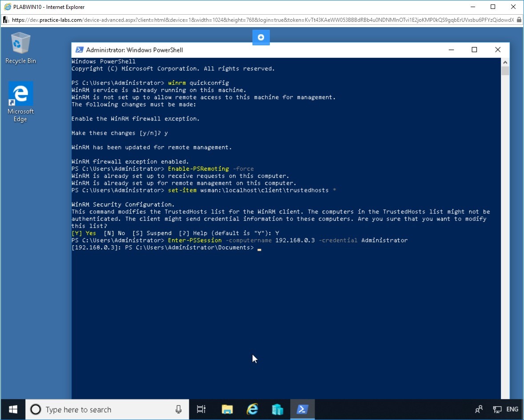This screenshot has width=524, height=420.
Task: Click the blue plus toolbar handle
Action: (x=261, y=37)
